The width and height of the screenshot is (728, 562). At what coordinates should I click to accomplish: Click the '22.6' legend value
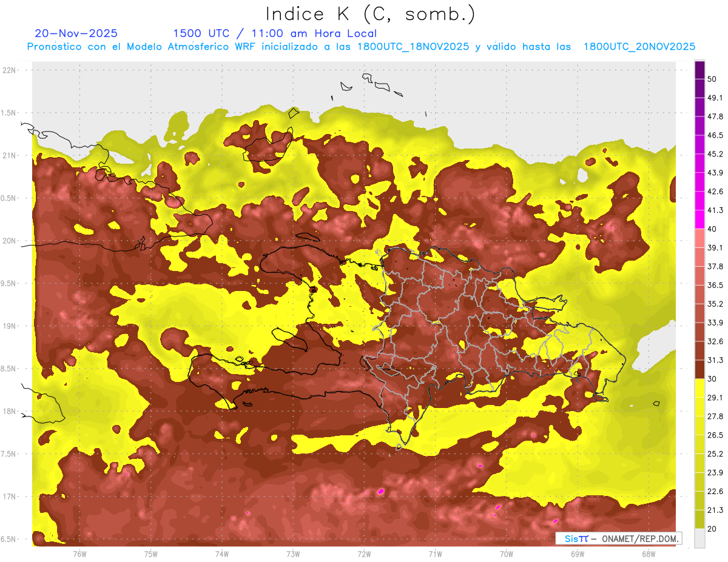(x=715, y=492)
